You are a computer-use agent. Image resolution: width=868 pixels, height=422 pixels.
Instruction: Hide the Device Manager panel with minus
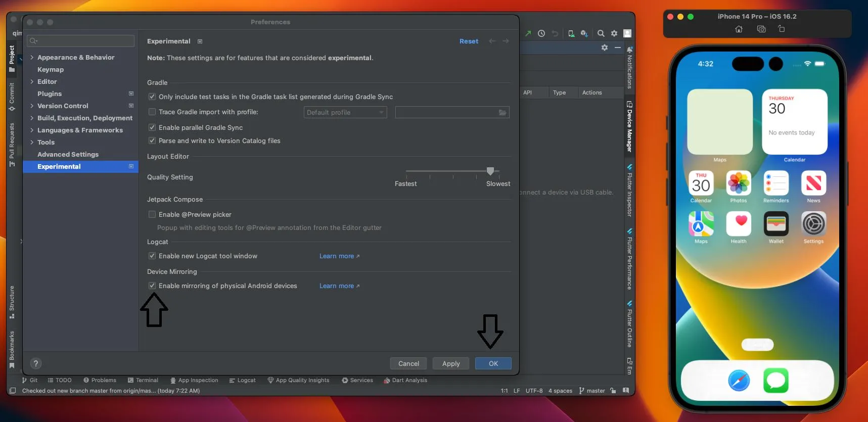[x=618, y=48]
